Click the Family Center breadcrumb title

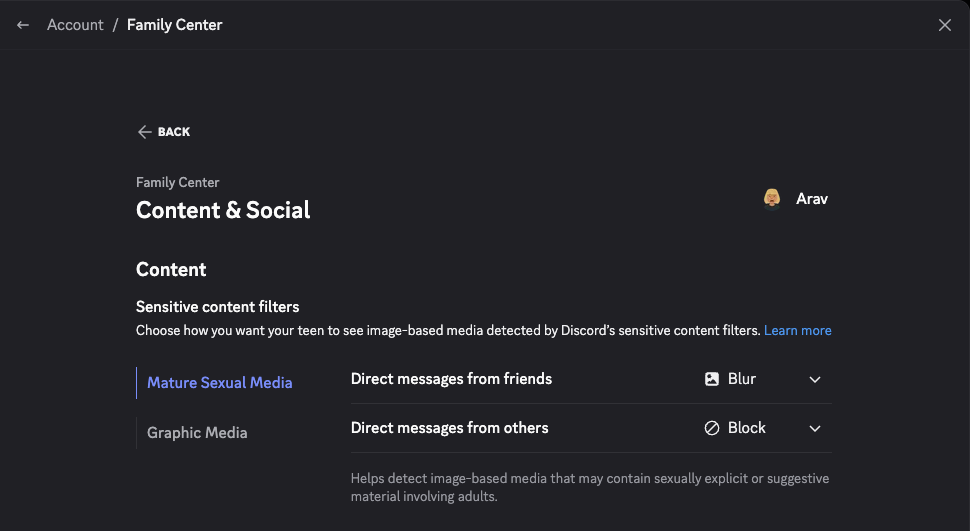coord(174,25)
